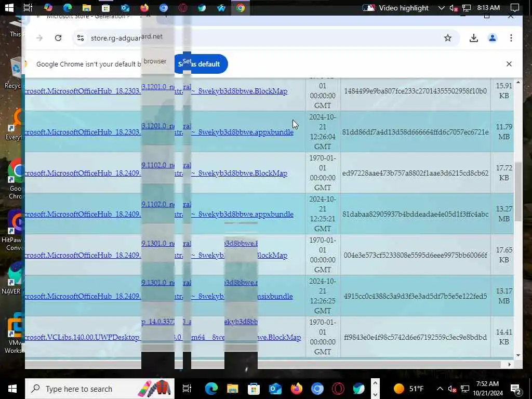The image size is (532, 399).
Task: Click the forward navigation arrow in Chrome
Action: tap(39, 37)
